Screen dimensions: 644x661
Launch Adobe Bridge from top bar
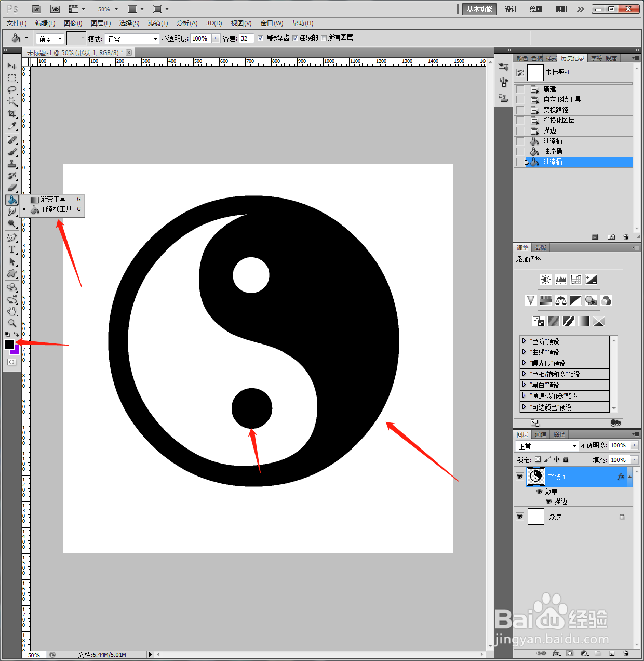(36, 9)
